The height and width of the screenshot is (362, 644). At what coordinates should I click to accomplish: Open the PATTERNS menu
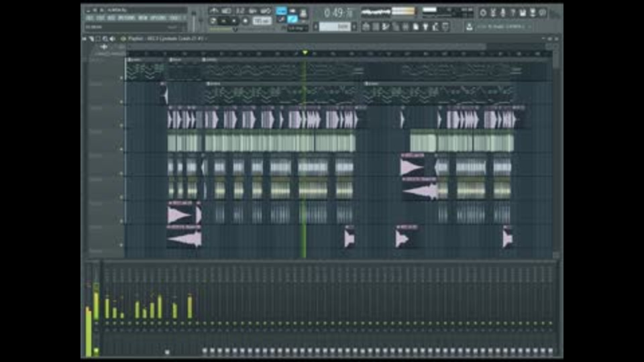pyautogui.click(x=126, y=19)
